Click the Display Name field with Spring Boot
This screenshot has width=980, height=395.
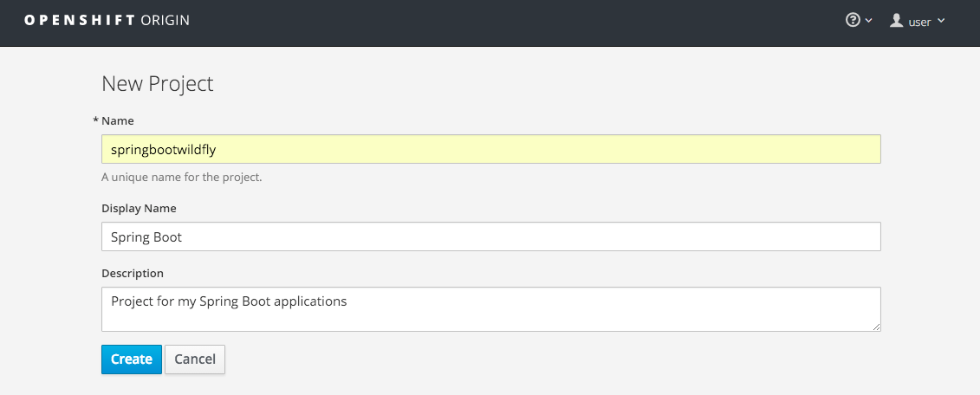pyautogui.click(x=490, y=236)
